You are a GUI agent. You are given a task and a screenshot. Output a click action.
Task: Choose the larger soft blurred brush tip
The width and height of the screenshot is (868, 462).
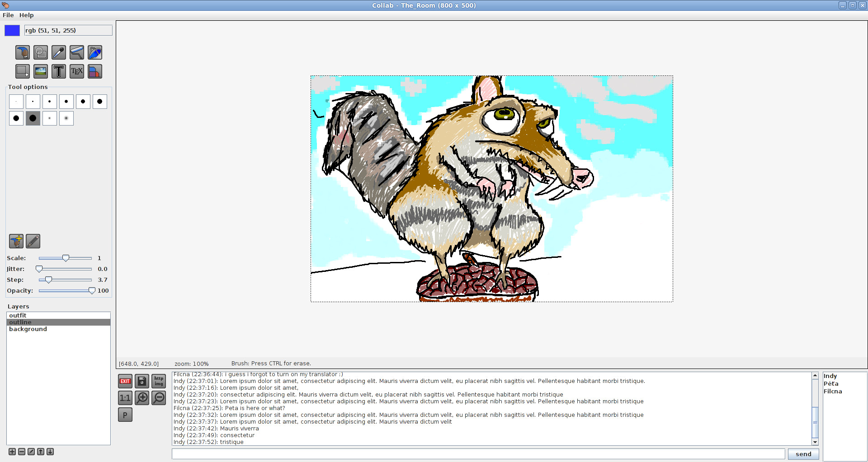click(66, 118)
